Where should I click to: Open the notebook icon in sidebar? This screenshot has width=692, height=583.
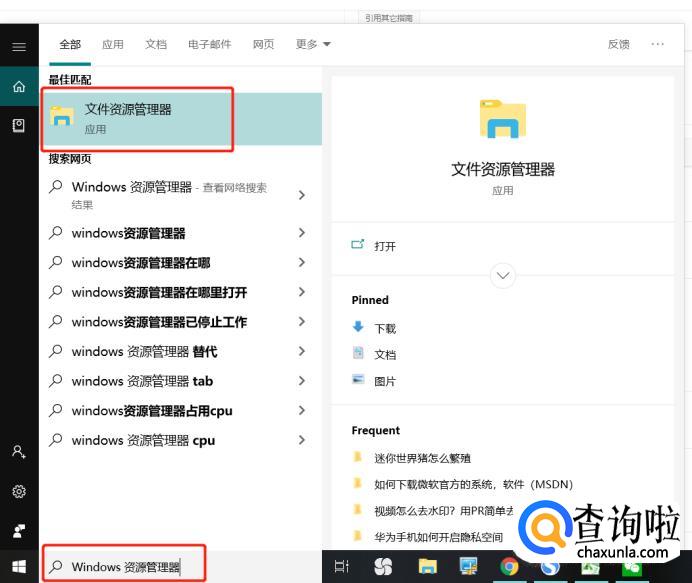[x=19, y=126]
